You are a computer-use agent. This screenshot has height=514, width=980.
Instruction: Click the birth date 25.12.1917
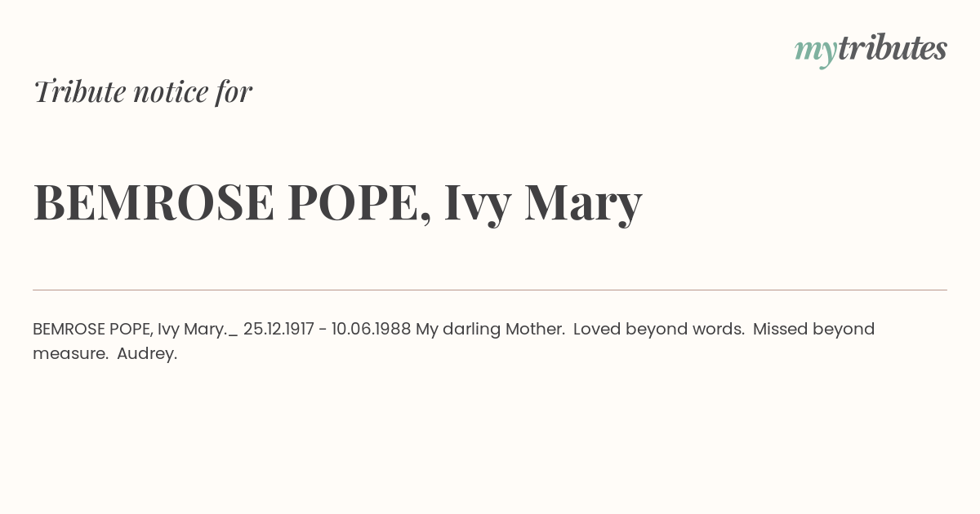pyautogui.click(x=278, y=329)
